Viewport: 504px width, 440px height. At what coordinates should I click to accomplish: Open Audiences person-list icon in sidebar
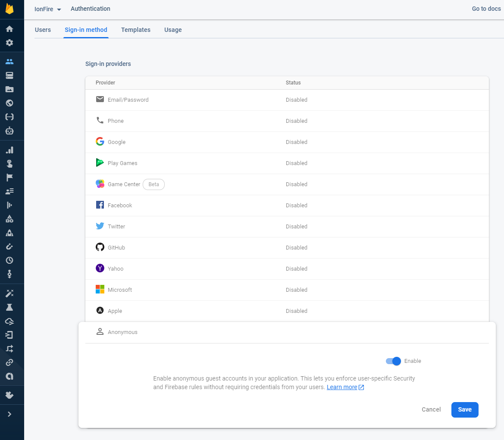[x=9, y=191]
